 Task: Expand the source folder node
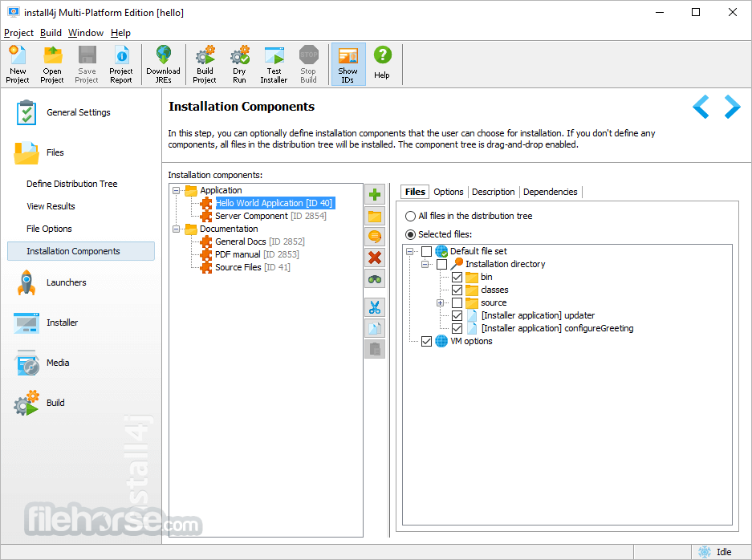click(x=441, y=303)
